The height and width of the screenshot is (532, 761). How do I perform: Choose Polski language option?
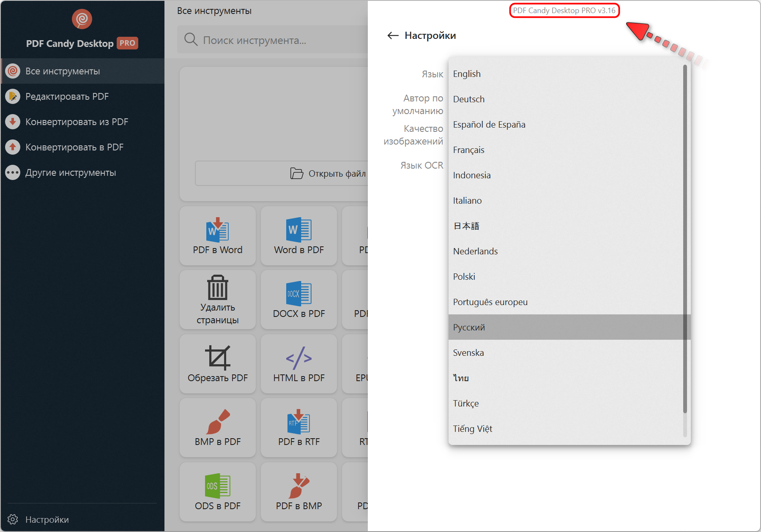566,276
